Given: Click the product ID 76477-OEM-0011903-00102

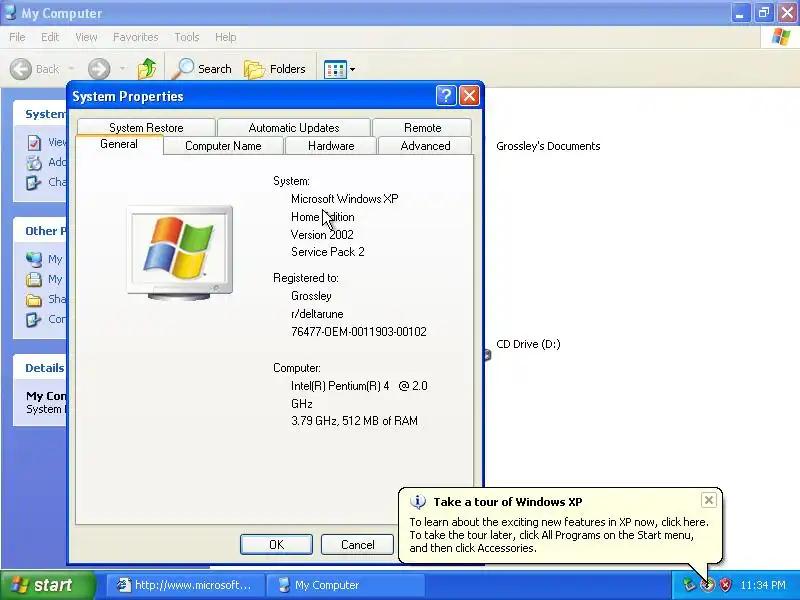Looking at the screenshot, I should pos(359,332).
